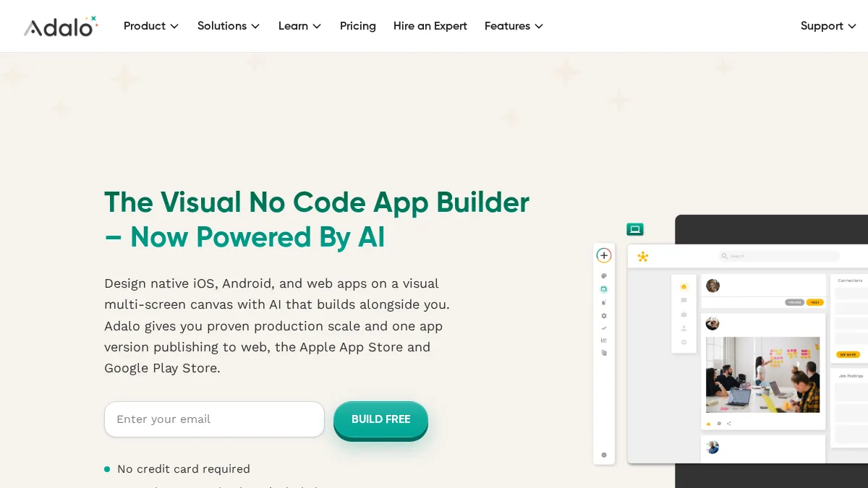
Task: Expand the Features dropdown menu
Action: [514, 26]
